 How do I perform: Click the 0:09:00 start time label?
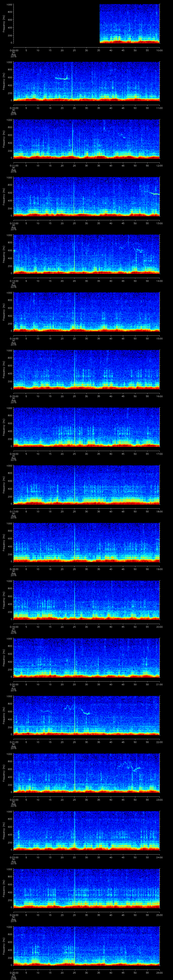pyautogui.click(x=14, y=50)
